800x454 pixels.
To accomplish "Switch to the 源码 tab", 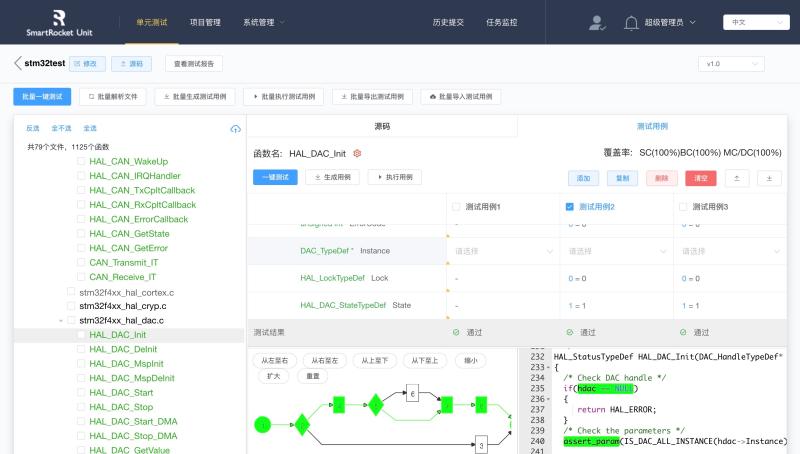I will point(382,127).
